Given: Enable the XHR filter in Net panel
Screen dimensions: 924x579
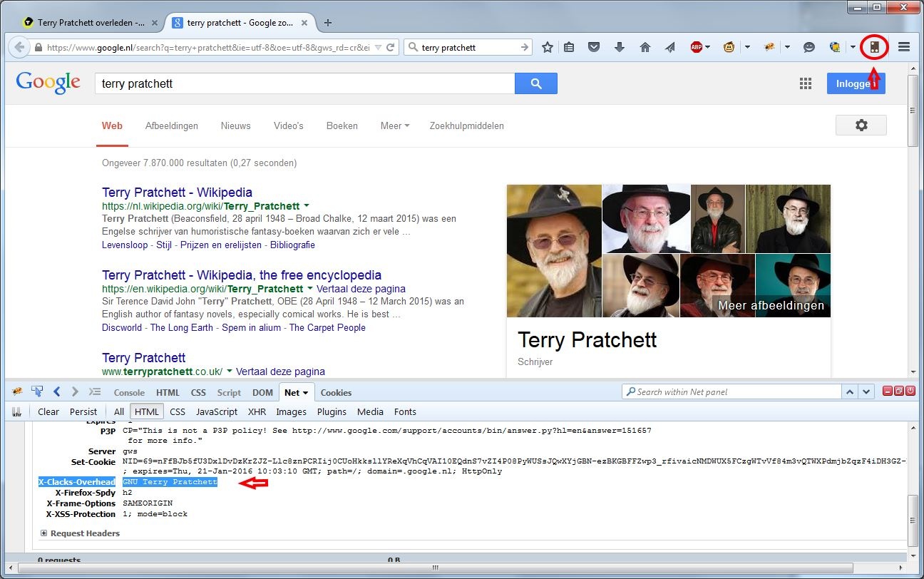Looking at the screenshot, I should coord(257,411).
